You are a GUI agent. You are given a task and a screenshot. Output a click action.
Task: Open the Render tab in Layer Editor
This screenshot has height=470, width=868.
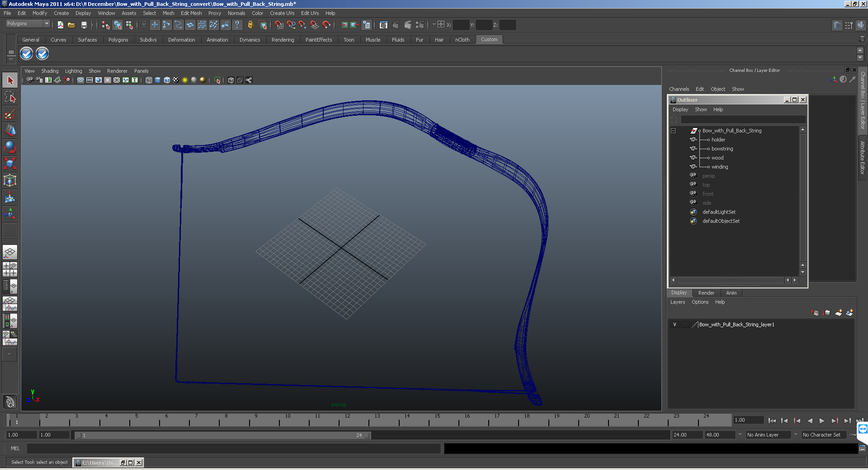pyautogui.click(x=706, y=293)
